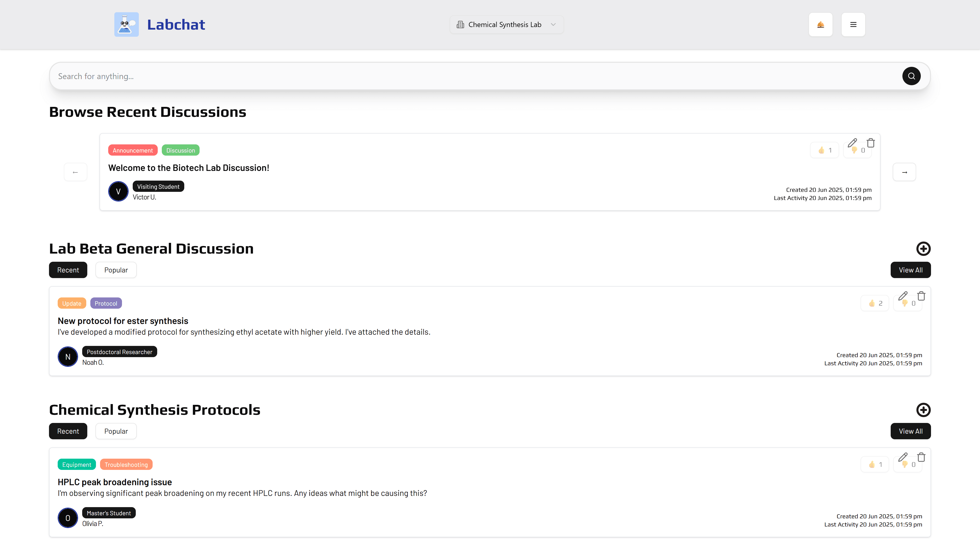Focus the Search for anything field

(457, 76)
